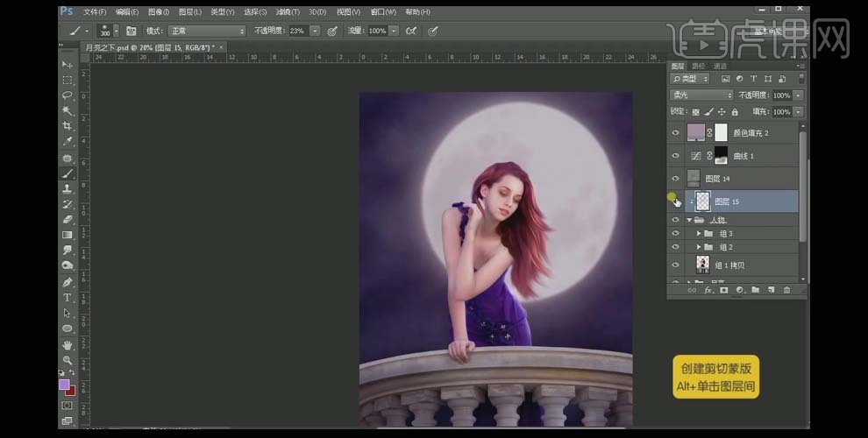Add a layer mask from panel bottom
Viewport: 868px width, 438px height.
(723, 290)
